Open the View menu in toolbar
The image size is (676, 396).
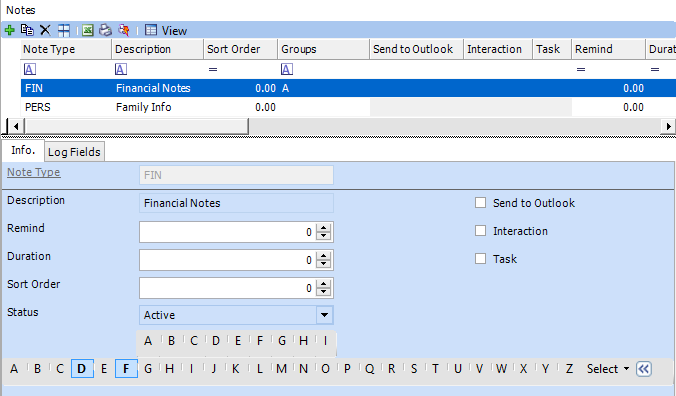(x=166, y=31)
